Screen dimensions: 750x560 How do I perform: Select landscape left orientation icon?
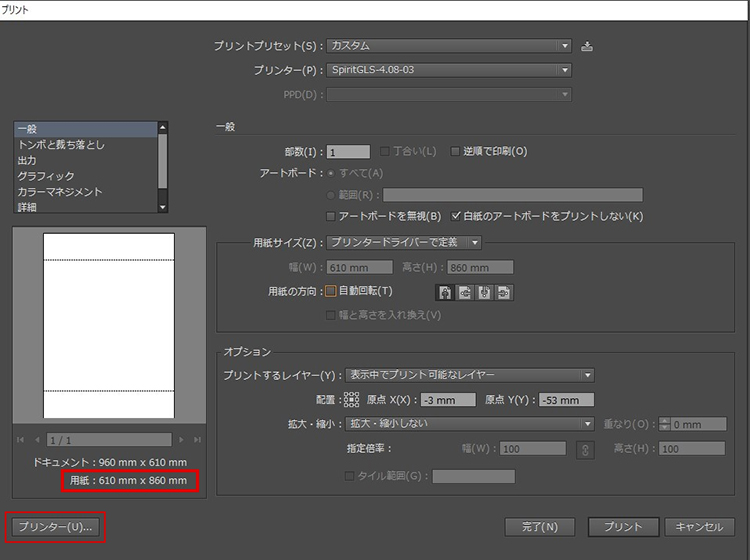[x=465, y=292]
